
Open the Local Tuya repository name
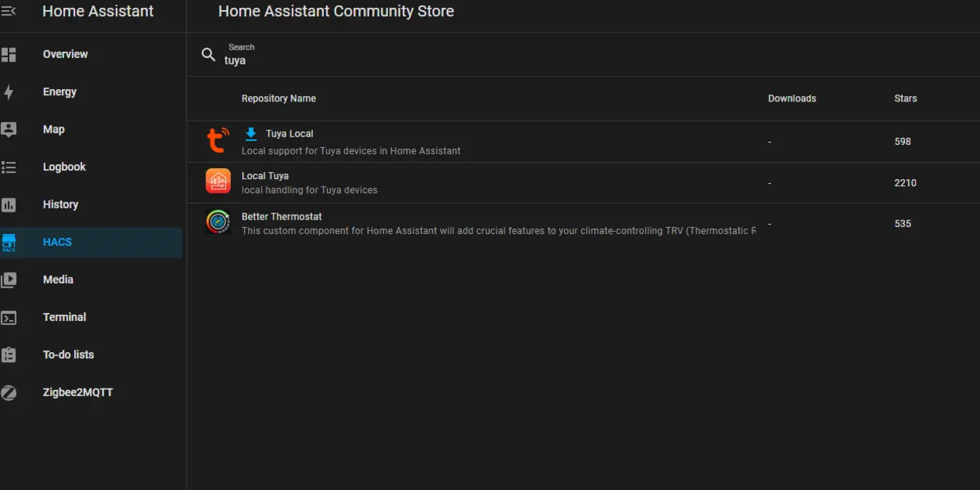pyautogui.click(x=265, y=176)
